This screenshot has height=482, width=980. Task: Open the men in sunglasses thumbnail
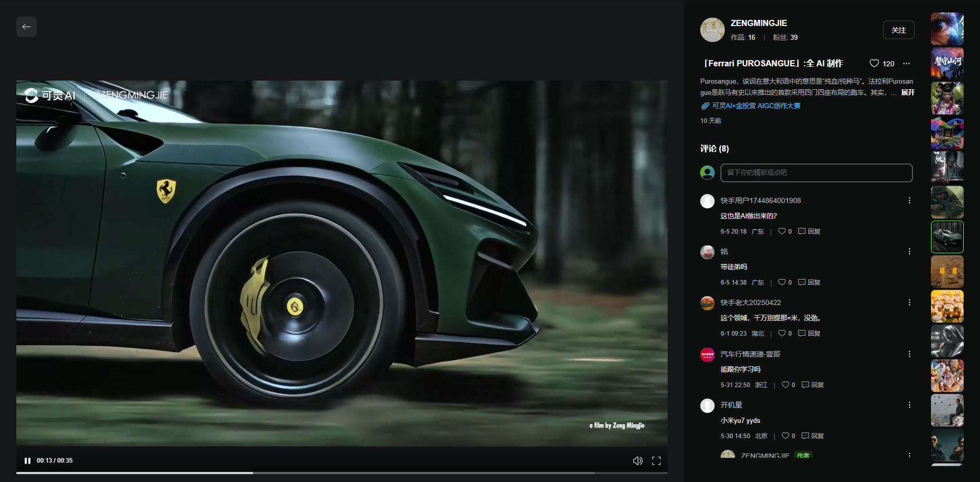[947, 445]
